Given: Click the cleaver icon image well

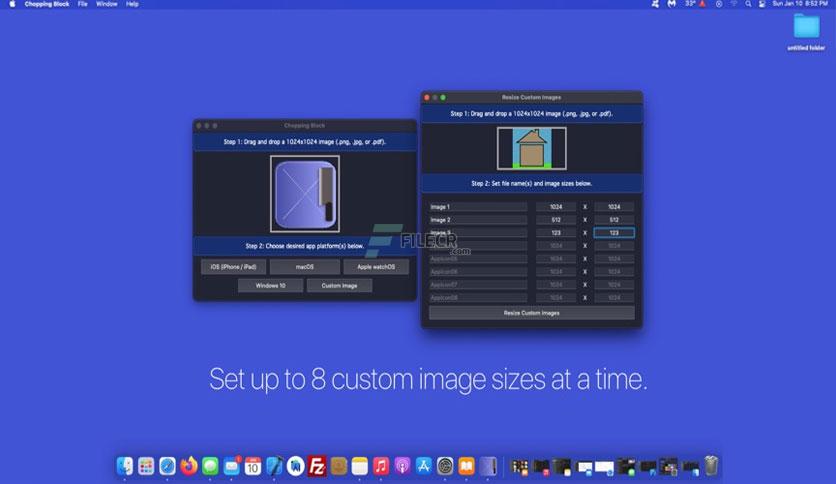Looking at the screenshot, I should 305,194.
